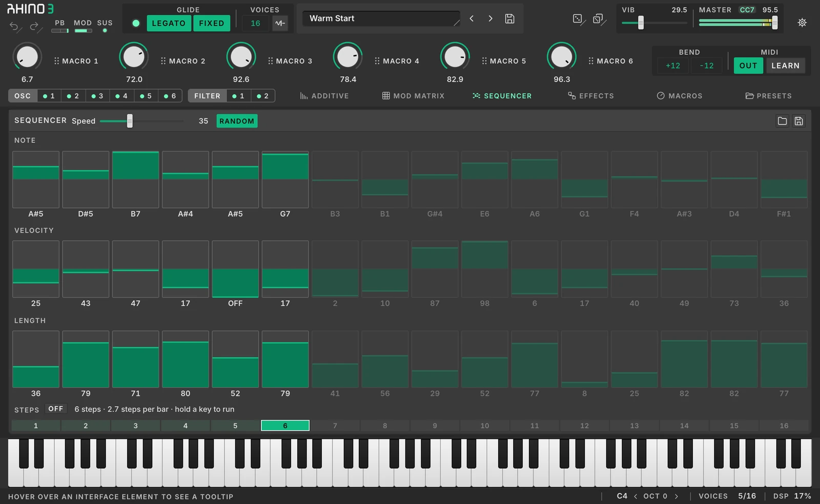Click length step showing 36
Image resolution: width=820 pixels, height=504 pixels.
[36, 359]
